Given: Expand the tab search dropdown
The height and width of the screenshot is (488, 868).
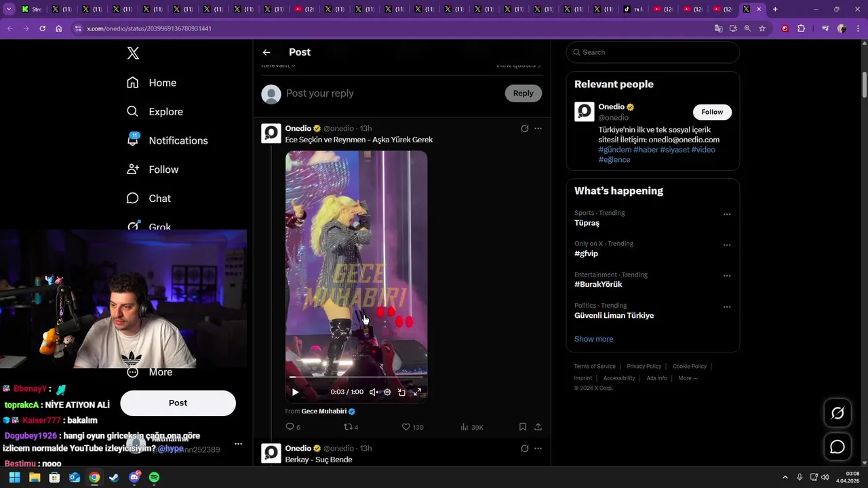Looking at the screenshot, I should click(9, 9).
